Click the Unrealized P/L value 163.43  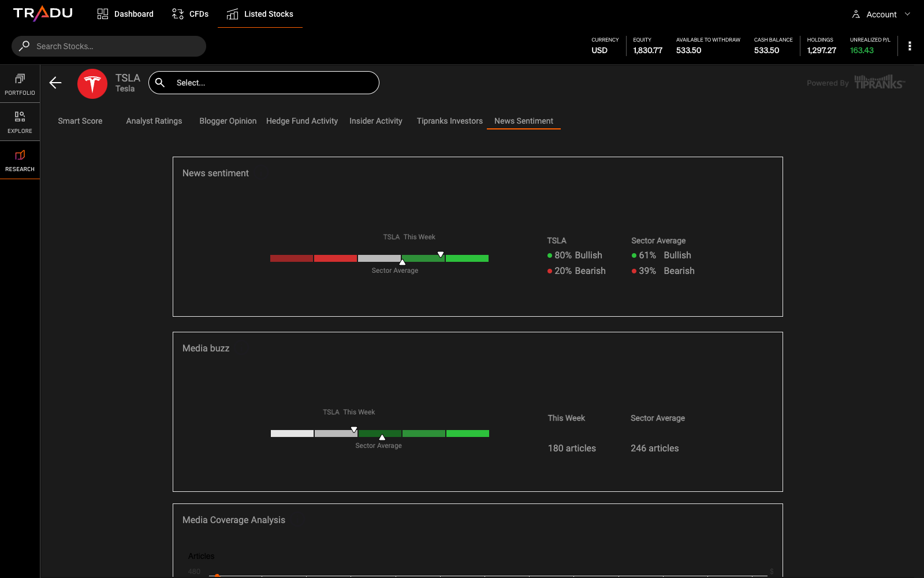click(x=862, y=50)
